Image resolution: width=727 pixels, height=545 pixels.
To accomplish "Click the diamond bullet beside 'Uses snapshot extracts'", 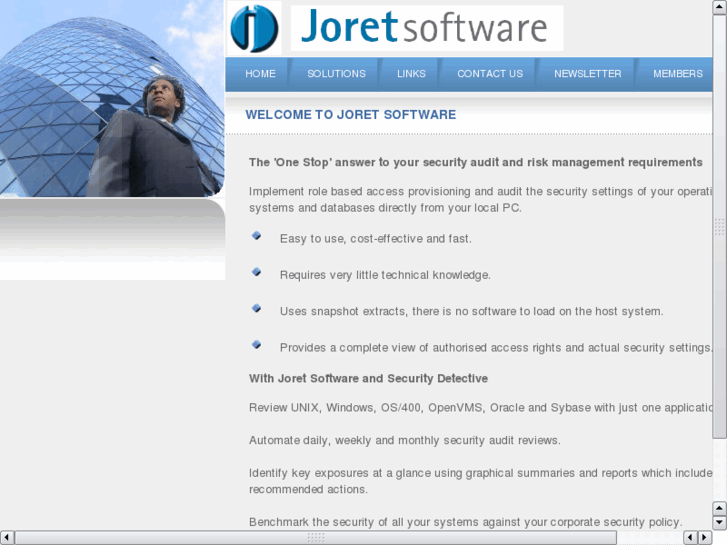I will tap(256, 308).
